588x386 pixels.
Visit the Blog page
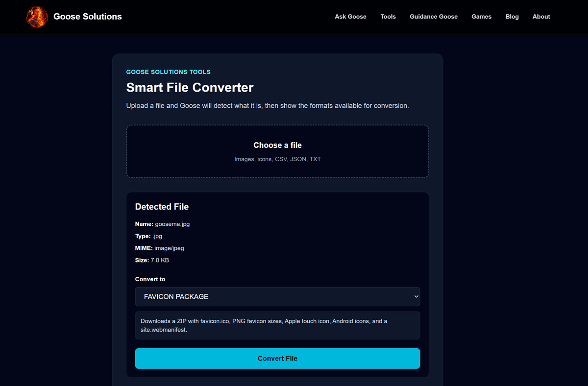pyautogui.click(x=512, y=17)
